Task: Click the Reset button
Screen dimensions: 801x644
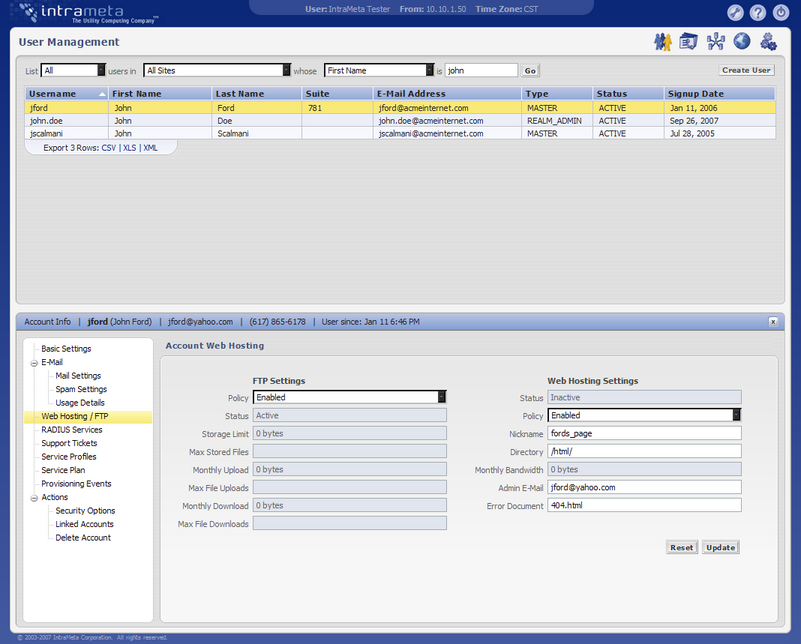Action: (682, 547)
